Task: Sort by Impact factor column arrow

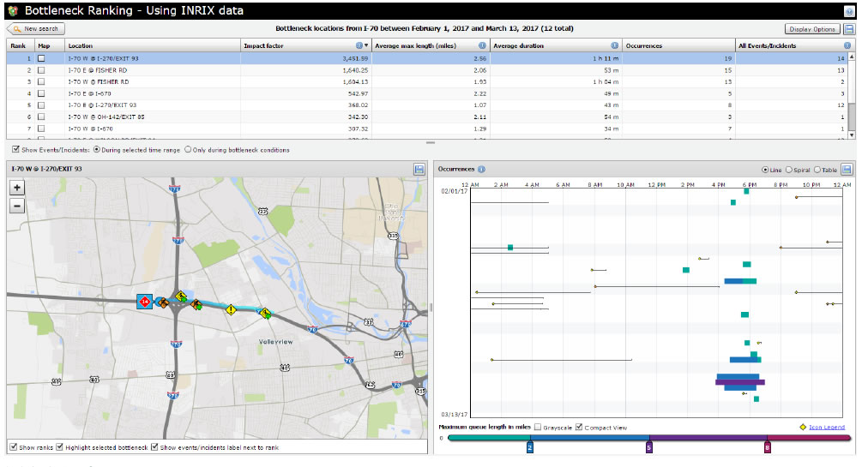Action: 367,45
